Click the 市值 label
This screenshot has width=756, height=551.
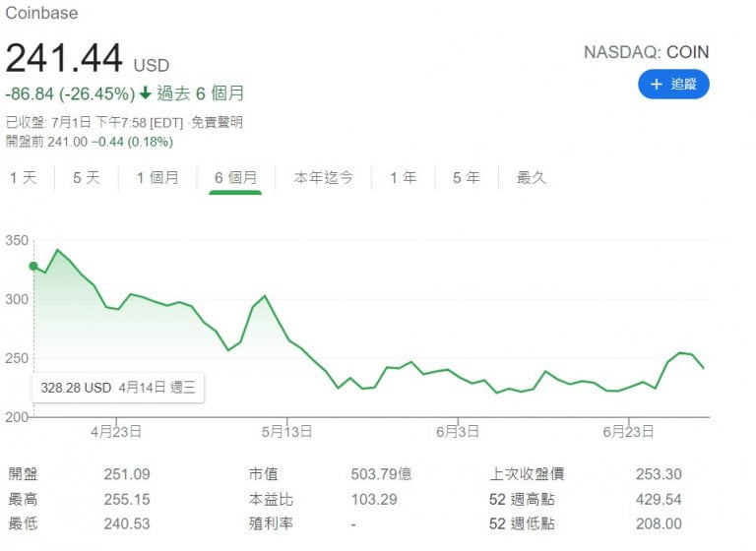point(263,474)
